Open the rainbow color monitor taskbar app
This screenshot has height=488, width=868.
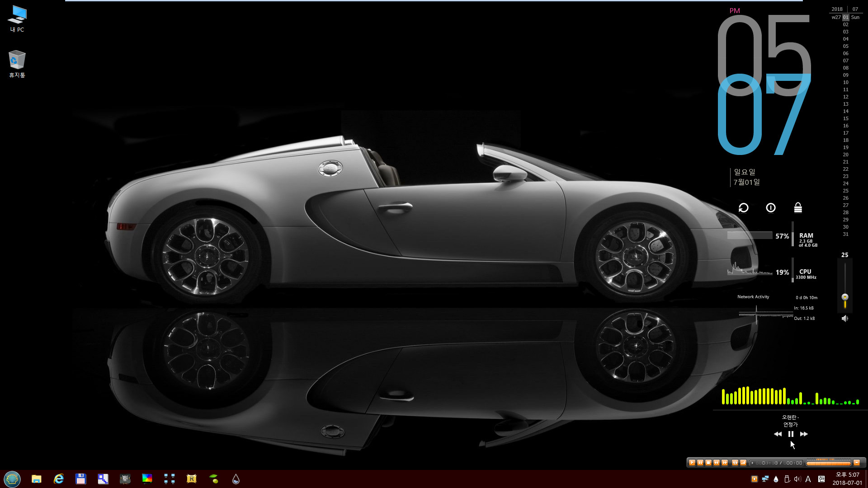click(x=147, y=479)
